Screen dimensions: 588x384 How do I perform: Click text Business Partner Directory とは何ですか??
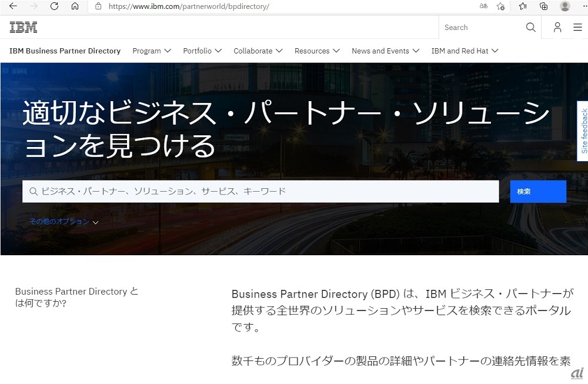[x=76, y=298]
